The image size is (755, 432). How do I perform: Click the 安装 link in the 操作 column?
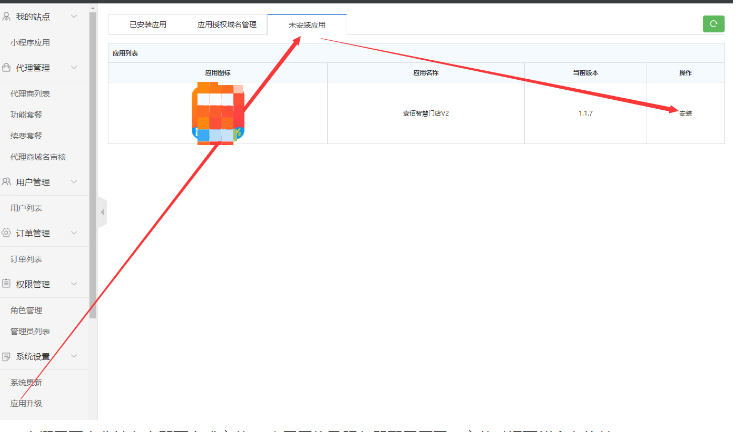point(685,113)
